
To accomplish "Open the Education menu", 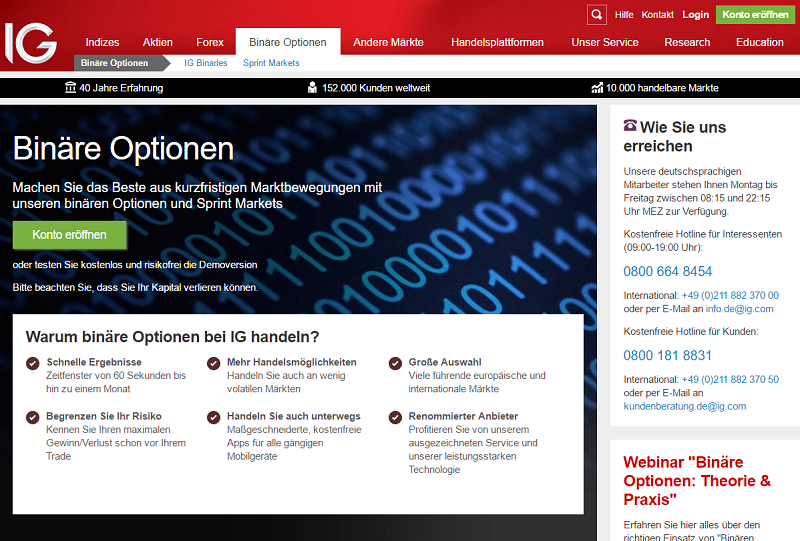I will click(760, 42).
